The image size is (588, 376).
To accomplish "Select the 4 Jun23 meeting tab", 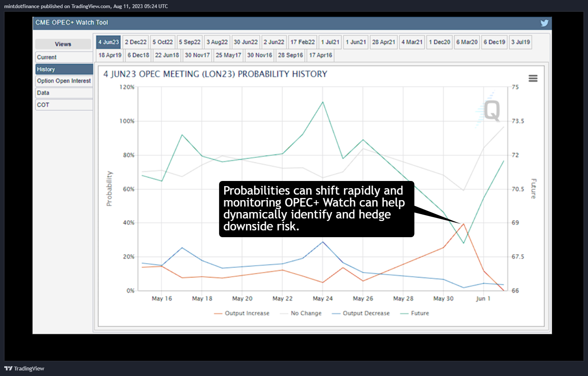I will (109, 42).
